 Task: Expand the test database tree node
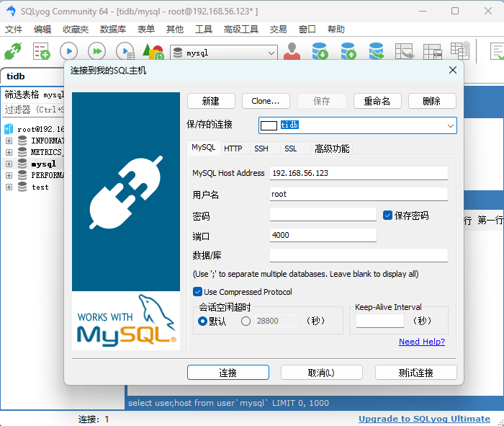click(x=9, y=187)
